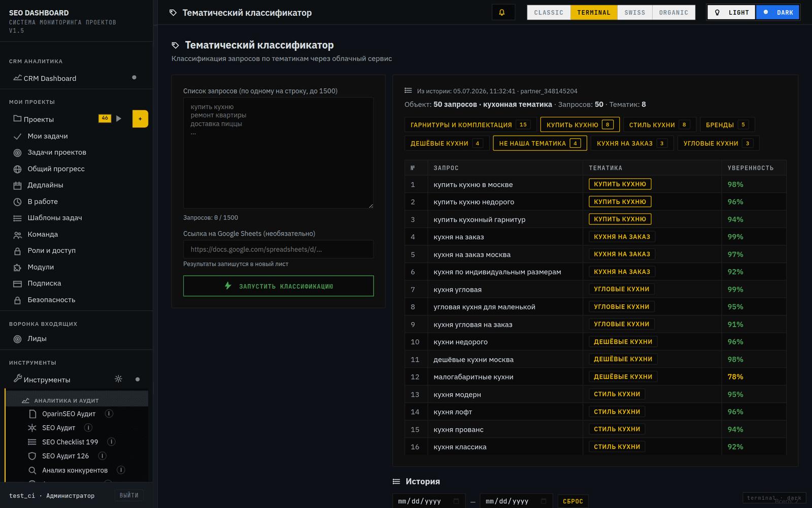The width and height of the screenshot is (812, 508).
Task: Switch to LIGHT mode
Action: click(732, 12)
